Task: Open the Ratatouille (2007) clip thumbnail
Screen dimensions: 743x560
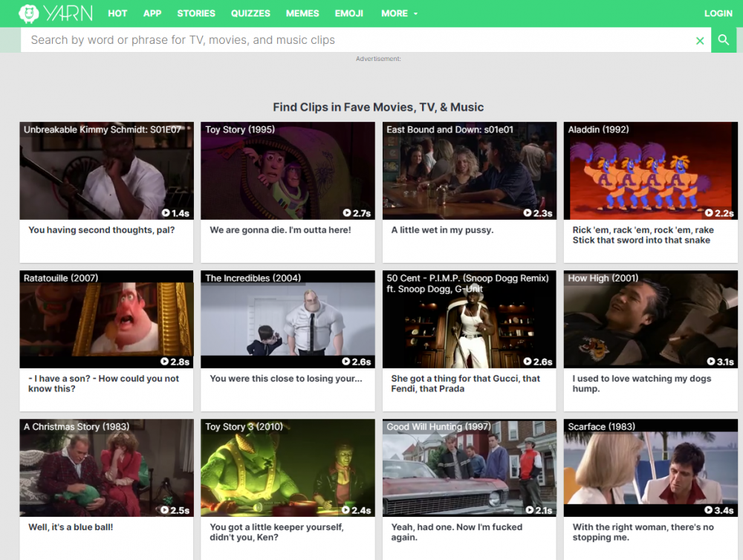Action: click(106, 319)
